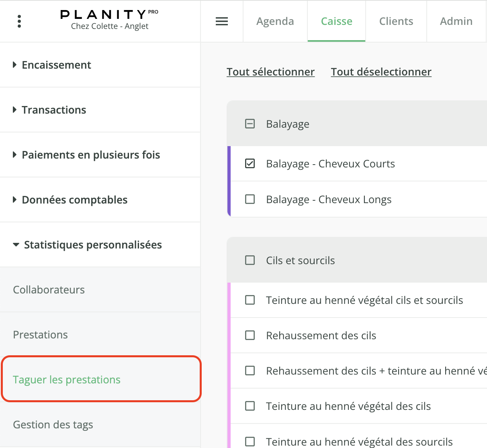Check Teinture au henné végétal des sourcils checkbox
The image size is (487, 448).
[250, 442]
